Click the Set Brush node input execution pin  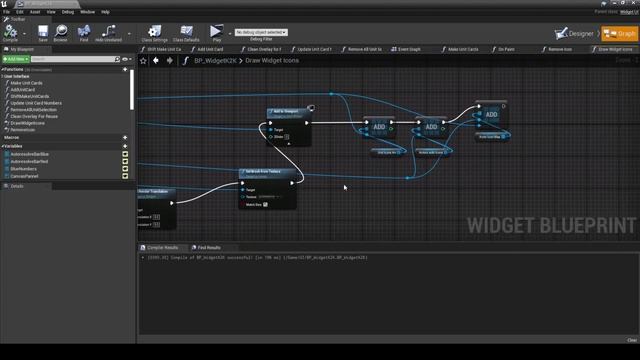[x=242, y=183]
